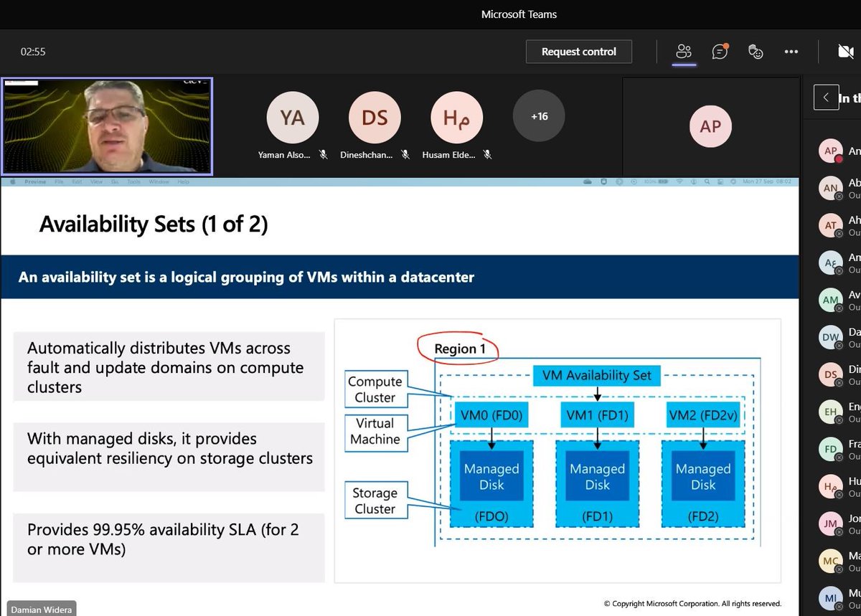This screenshot has width=861, height=616.
Task: Click the "VM2 (FD2v)" box
Action: click(x=703, y=414)
